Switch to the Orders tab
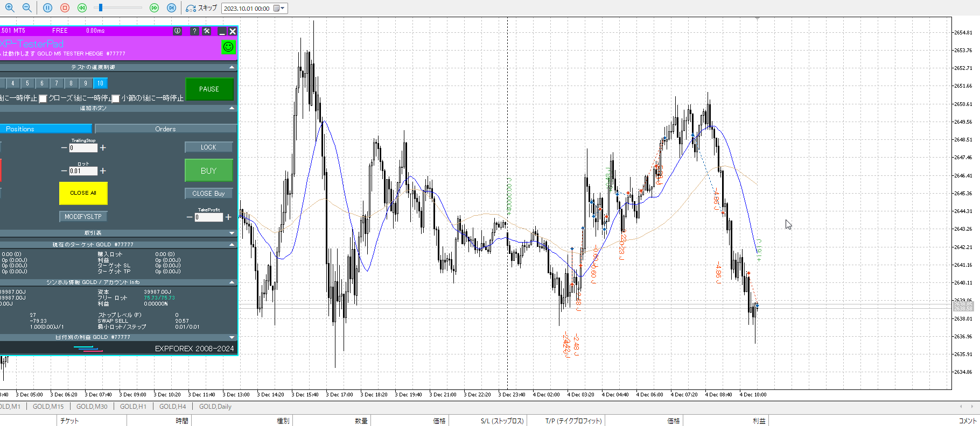This screenshot has height=426, width=980. click(165, 129)
